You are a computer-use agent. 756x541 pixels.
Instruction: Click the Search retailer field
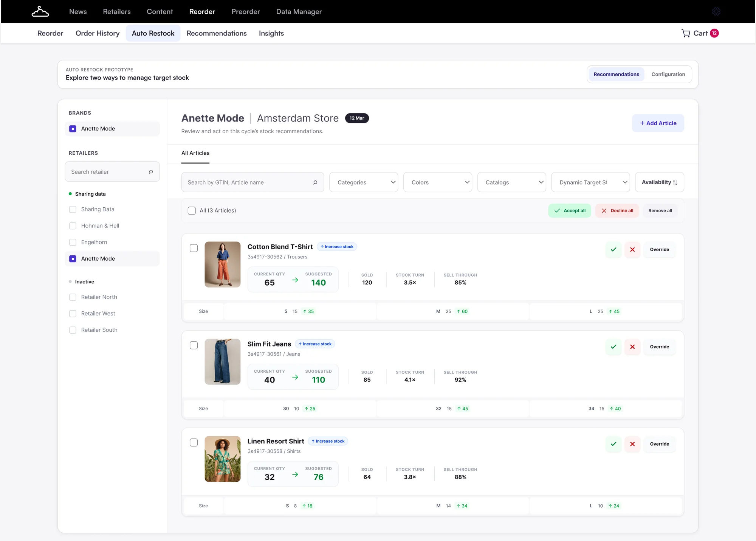point(112,172)
